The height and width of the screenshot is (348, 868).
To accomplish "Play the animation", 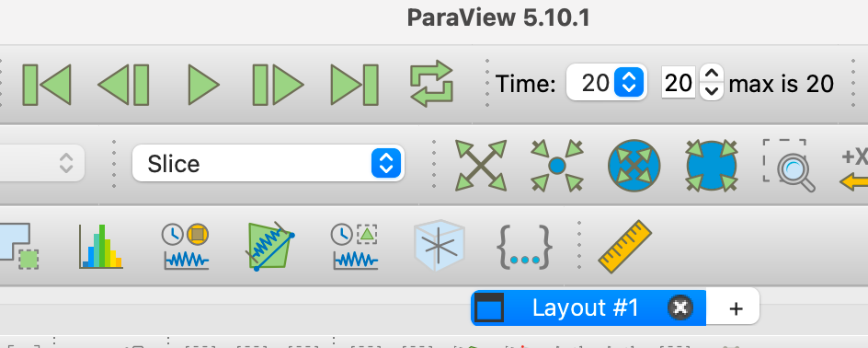I will (x=203, y=85).
